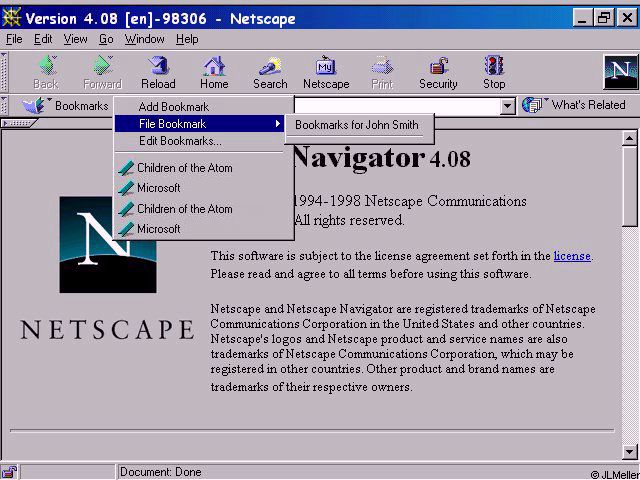Open the Search toolbar button
The width and height of the screenshot is (640, 480).
pos(270,72)
